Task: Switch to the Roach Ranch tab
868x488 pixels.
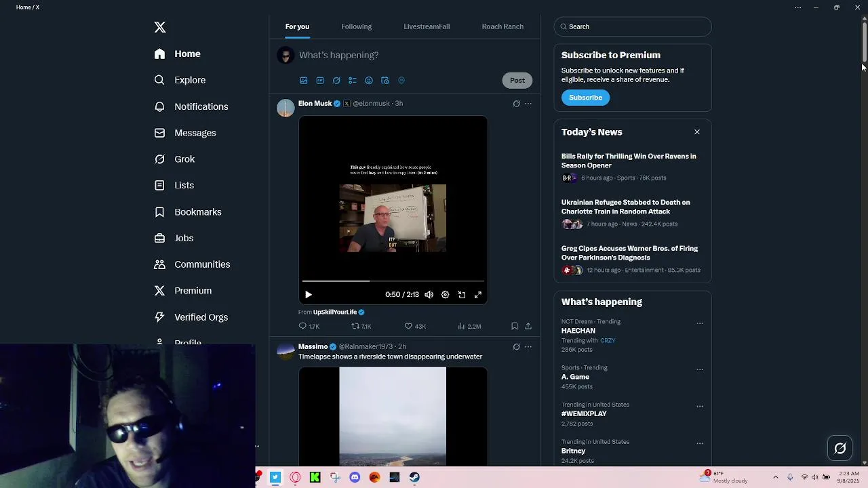Action: [x=502, y=26]
